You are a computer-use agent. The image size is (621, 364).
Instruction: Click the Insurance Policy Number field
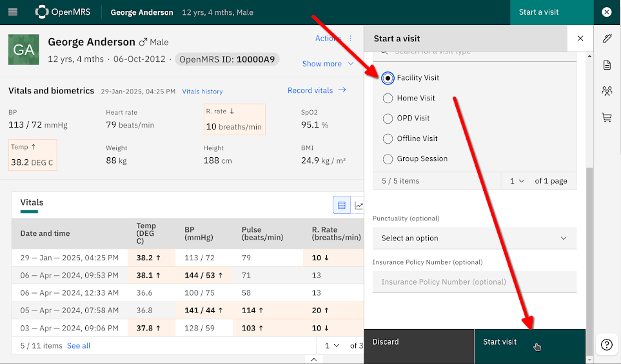tap(474, 282)
